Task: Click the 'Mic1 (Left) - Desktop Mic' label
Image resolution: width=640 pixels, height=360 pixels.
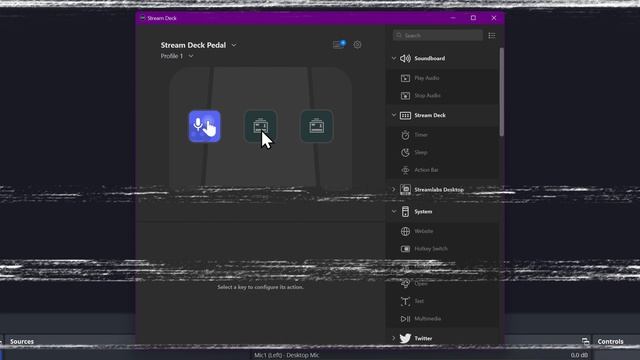Action: [x=287, y=355]
